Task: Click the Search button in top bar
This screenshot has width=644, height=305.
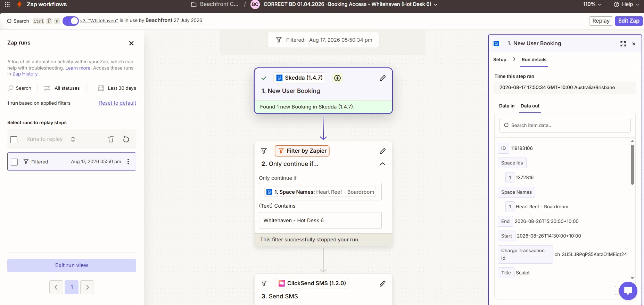Action: click(18, 21)
